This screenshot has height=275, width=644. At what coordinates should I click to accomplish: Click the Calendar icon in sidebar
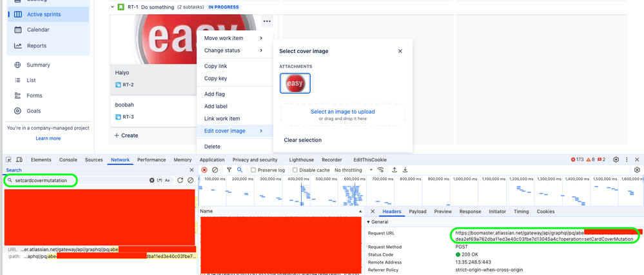tap(17, 30)
